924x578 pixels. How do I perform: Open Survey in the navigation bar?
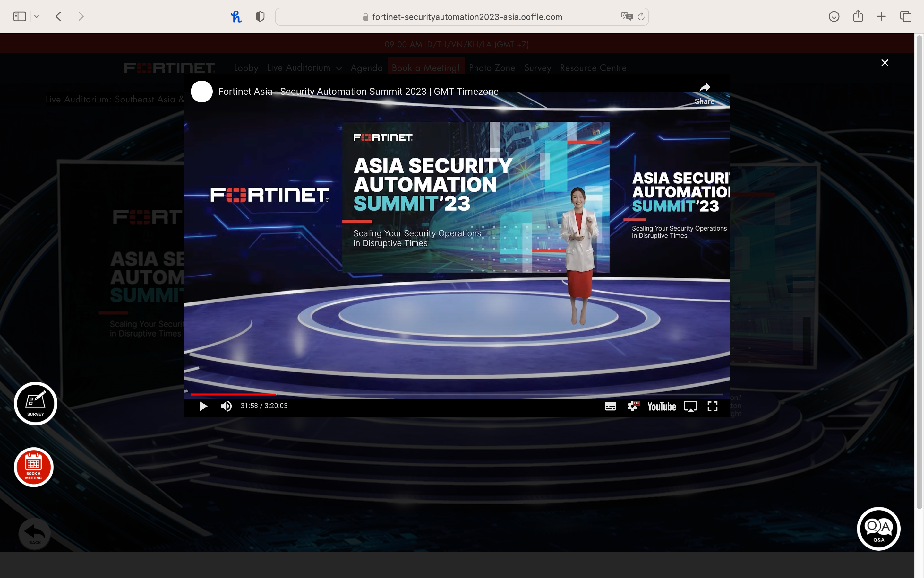[x=538, y=68]
